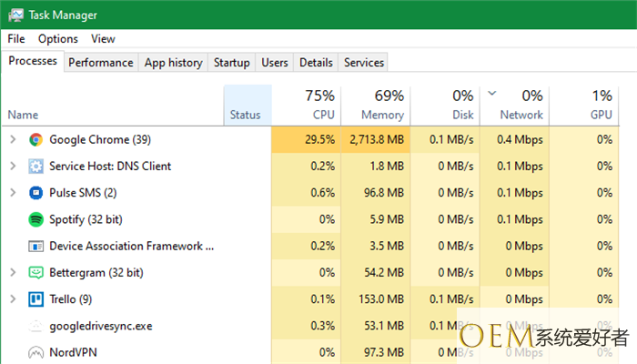637x364 pixels.
Task: Click the Device Association Framework icon
Action: [35, 246]
